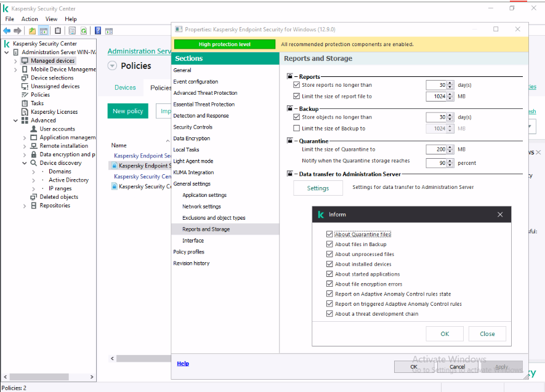Toggle Store reports no longer than checkbox
The height and width of the screenshot is (392, 545).
[296, 85]
